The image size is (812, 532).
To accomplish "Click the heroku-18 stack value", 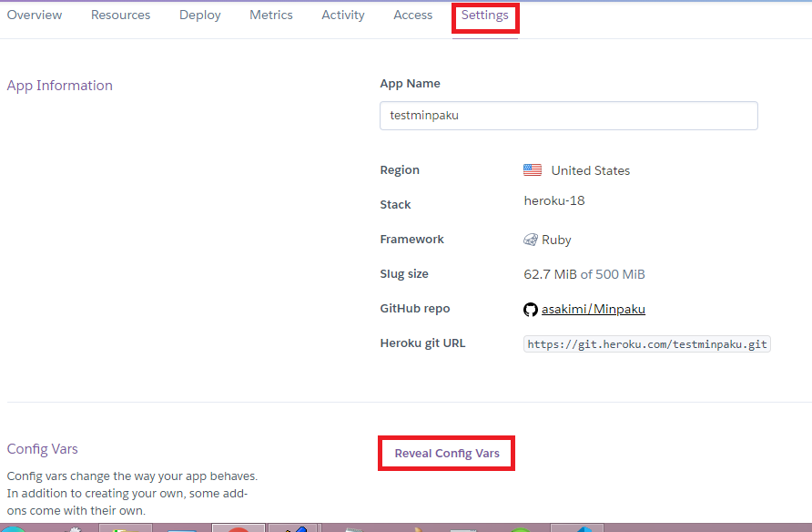I will click(554, 200).
